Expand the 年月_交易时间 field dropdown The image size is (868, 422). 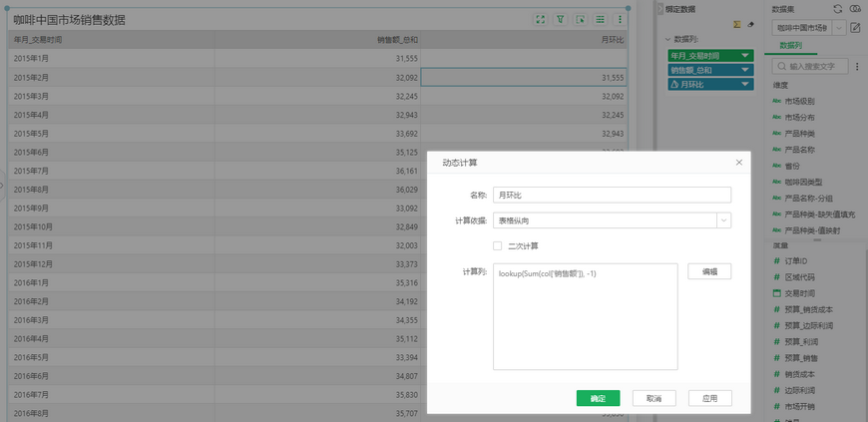(745, 56)
